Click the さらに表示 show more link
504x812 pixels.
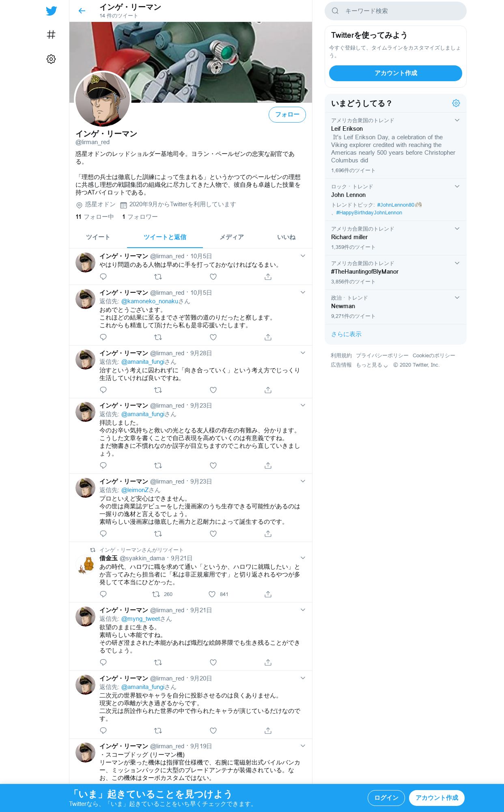point(346,334)
